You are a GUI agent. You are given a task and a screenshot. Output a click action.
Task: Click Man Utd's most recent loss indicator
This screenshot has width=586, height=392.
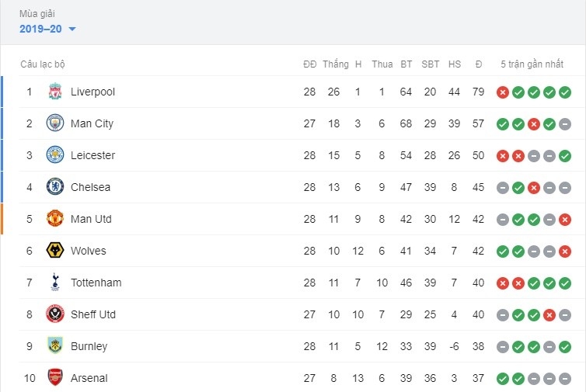tap(565, 220)
